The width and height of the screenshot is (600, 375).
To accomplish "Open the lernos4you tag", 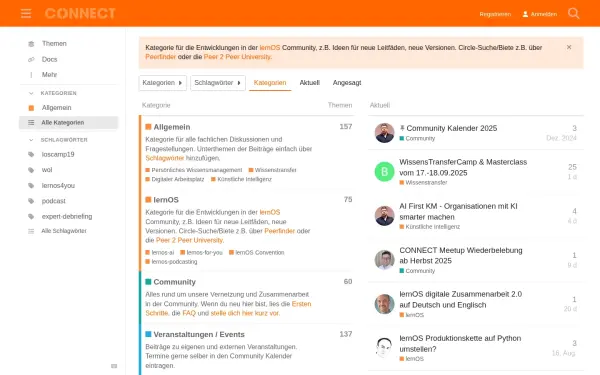I will coord(58,186).
